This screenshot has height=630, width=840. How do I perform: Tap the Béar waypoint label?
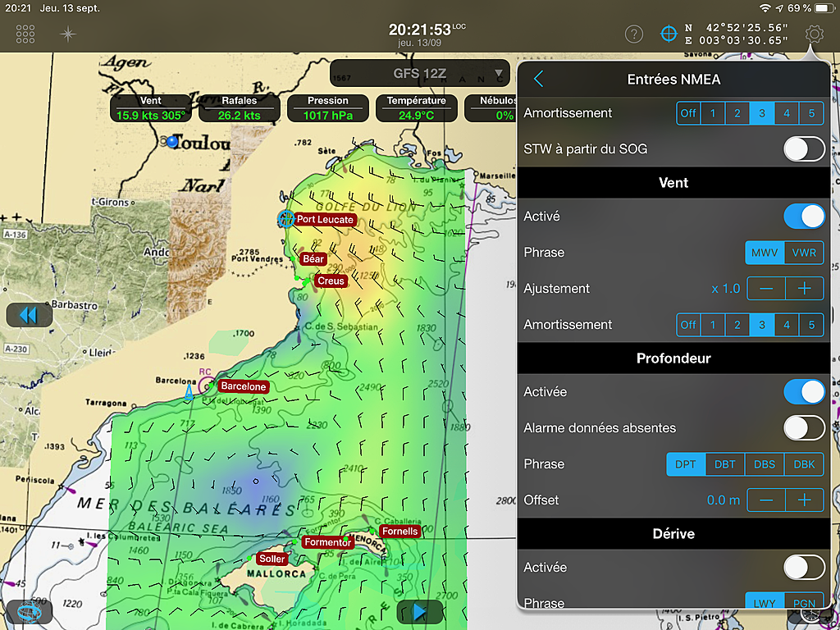[x=313, y=258]
